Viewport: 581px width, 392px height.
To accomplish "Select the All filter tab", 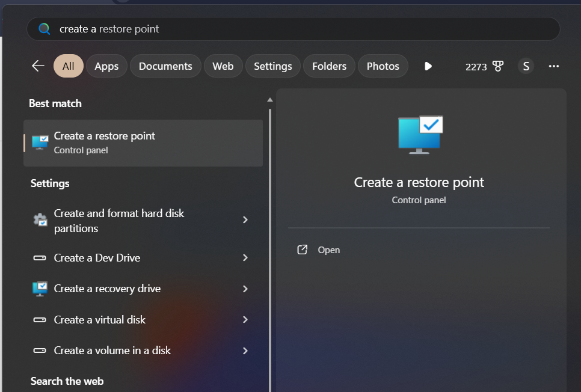I will (x=68, y=66).
